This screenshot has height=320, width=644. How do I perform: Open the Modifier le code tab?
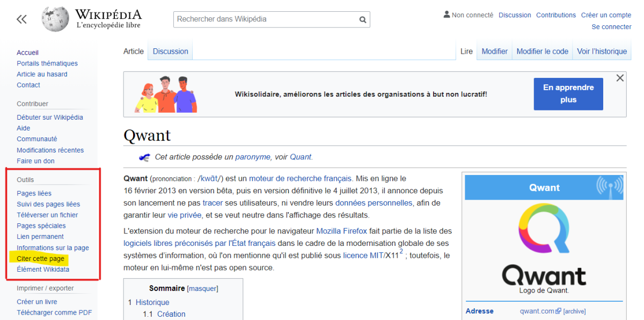[543, 52]
